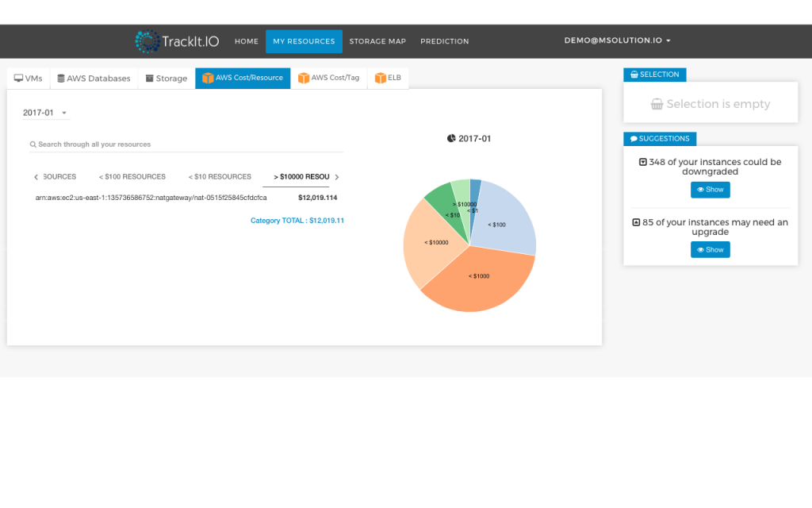This screenshot has width=812, height=508.
Task: Click the search magnifier icon
Action: pos(32,144)
